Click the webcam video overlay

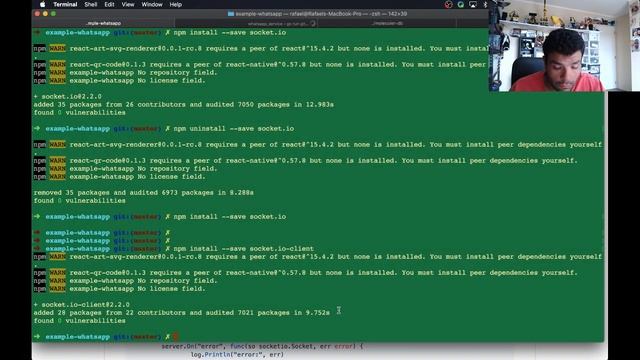point(564,46)
